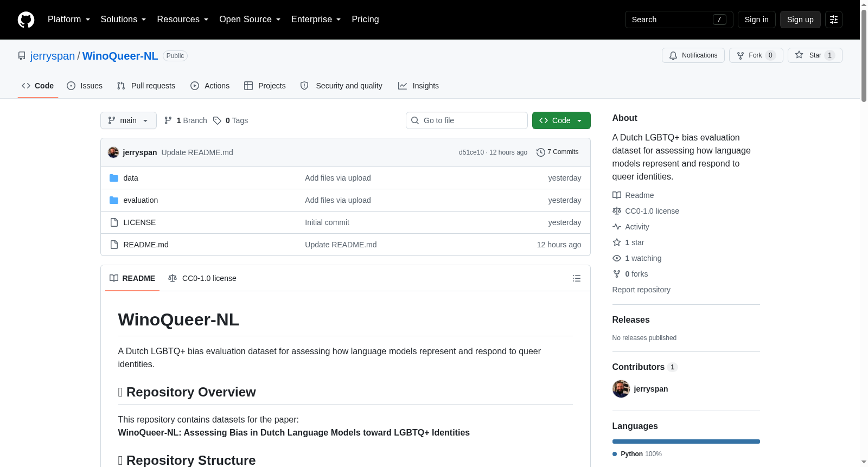Open the Contributors heading link
868x467 pixels.
coord(645,367)
